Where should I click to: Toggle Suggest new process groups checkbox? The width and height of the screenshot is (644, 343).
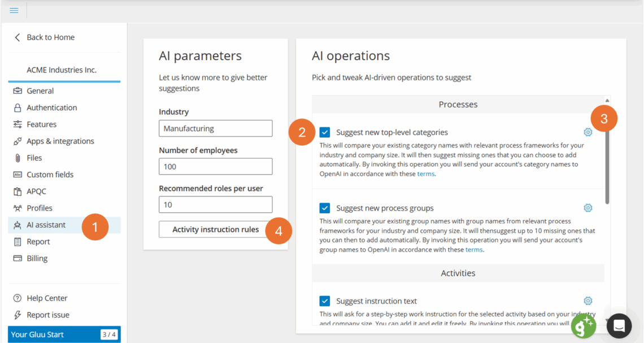(x=325, y=208)
